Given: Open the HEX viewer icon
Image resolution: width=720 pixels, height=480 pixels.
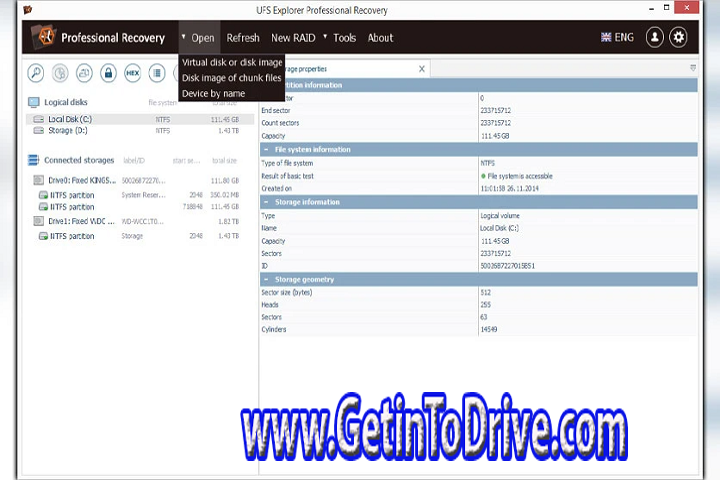Looking at the screenshot, I should point(133,73).
